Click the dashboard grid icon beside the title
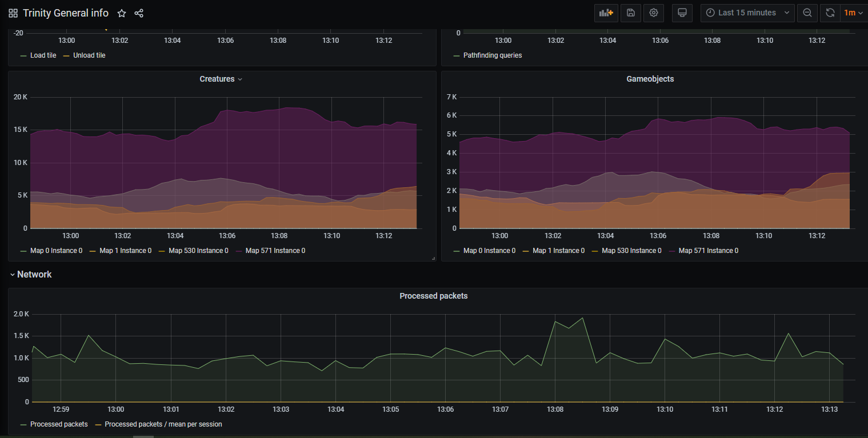Viewport: 868px width, 438px height. [13, 13]
